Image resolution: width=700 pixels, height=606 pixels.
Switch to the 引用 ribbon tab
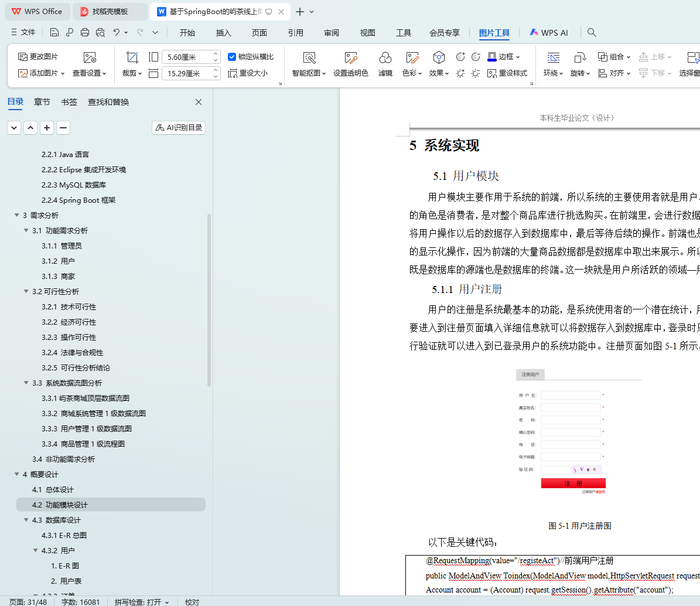click(x=296, y=33)
